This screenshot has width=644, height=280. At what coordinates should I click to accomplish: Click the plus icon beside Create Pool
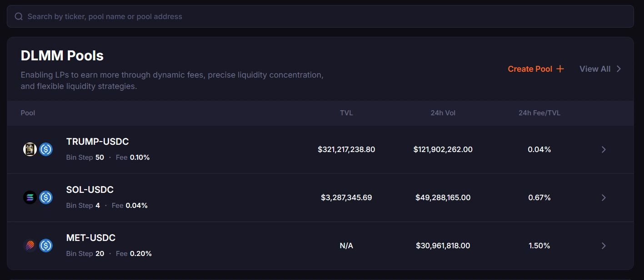560,69
